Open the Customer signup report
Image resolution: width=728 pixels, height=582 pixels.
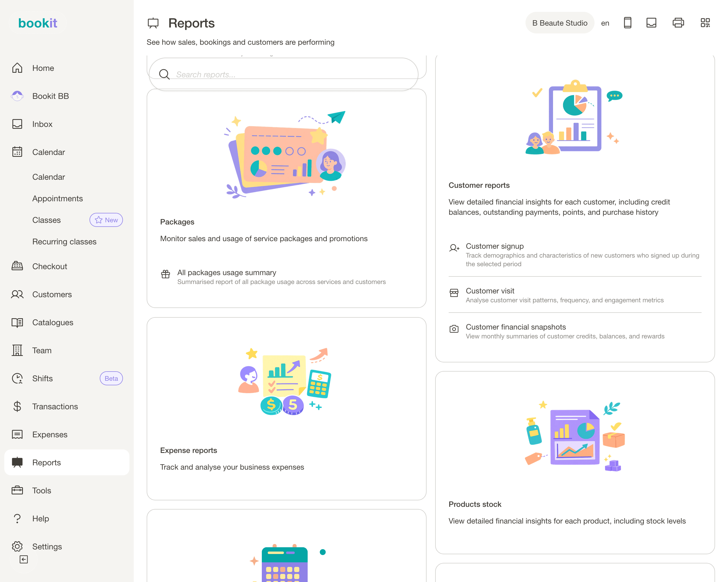(x=575, y=255)
